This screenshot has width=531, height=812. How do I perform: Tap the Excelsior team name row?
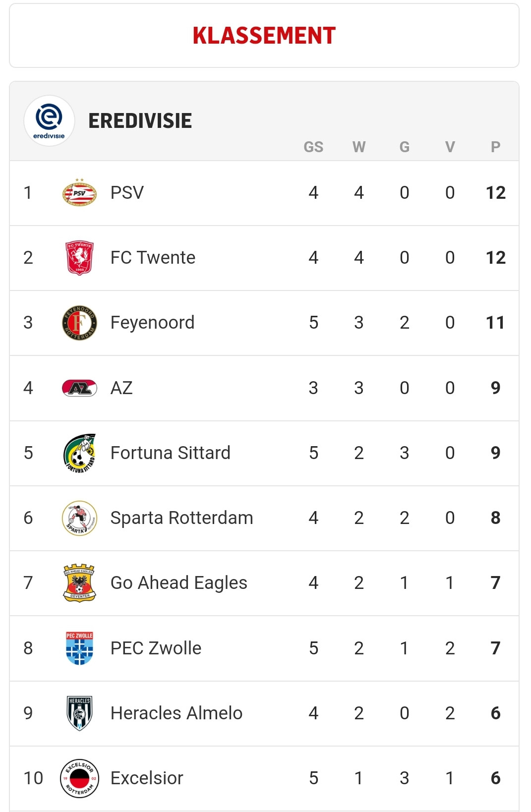point(264,778)
